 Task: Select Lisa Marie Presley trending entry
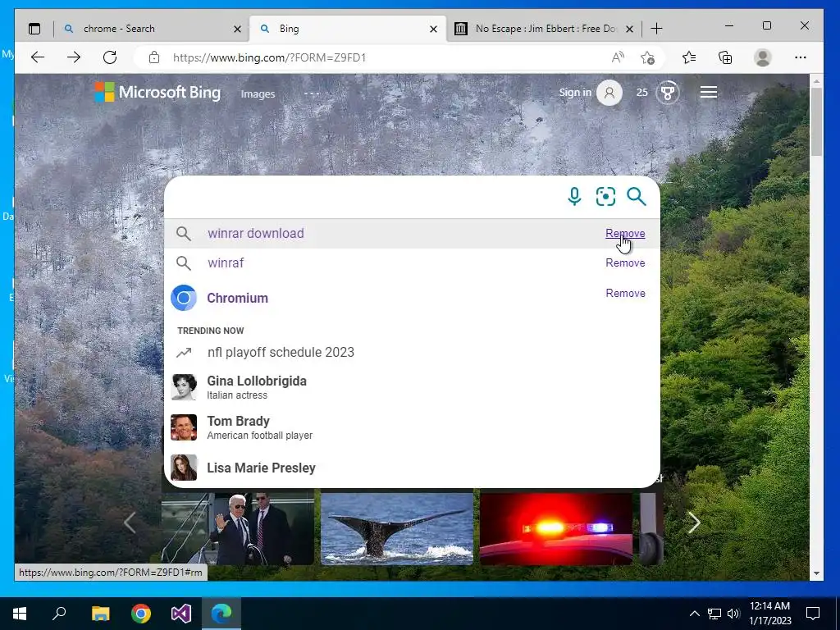click(x=412, y=468)
